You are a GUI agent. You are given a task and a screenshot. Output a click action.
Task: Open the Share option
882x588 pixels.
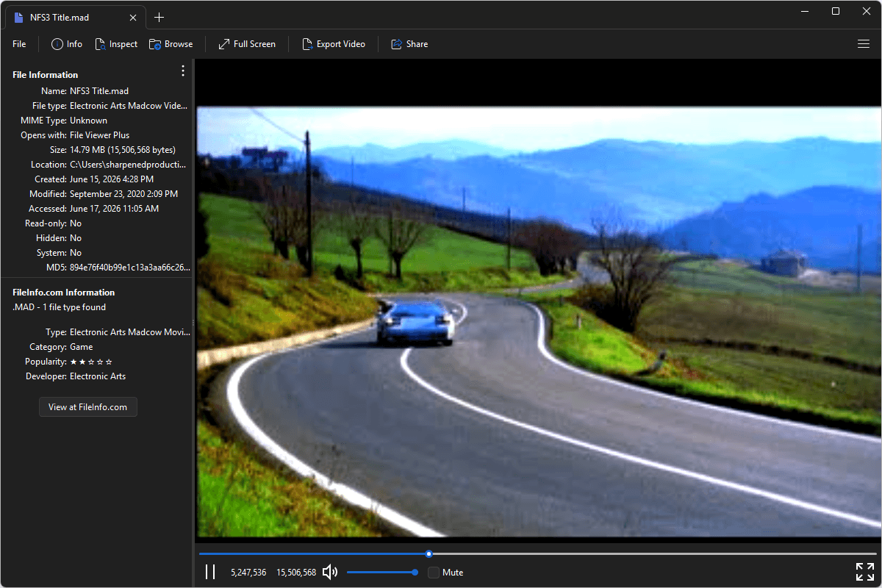[409, 44]
